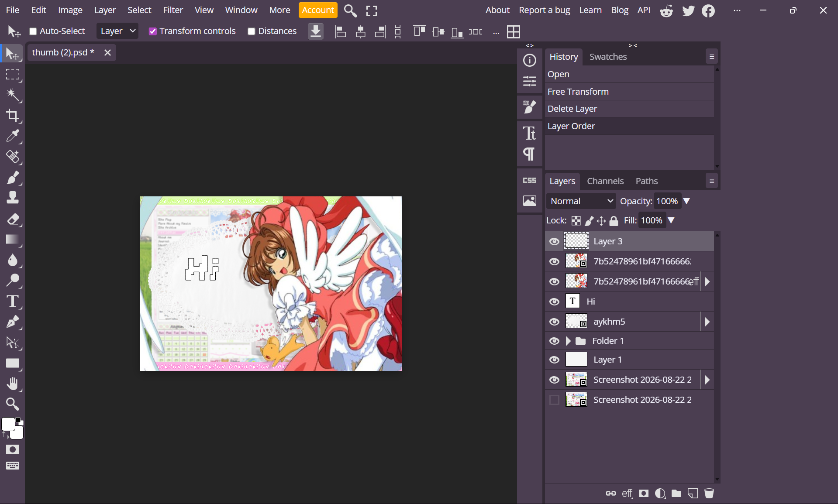838x504 pixels.
Task: Reset to default colors icon
Action: pos(19,421)
